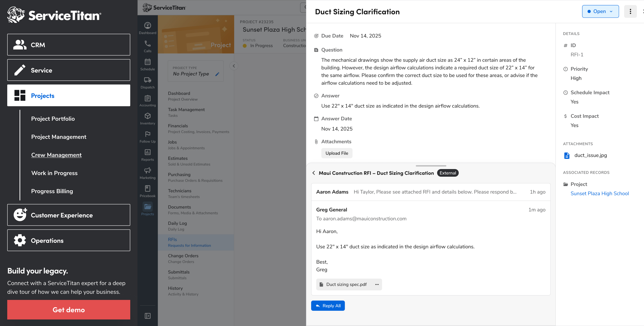Screen dimensions: 644x326
Task: Select the Dispatch truck icon
Action: coord(148,80)
